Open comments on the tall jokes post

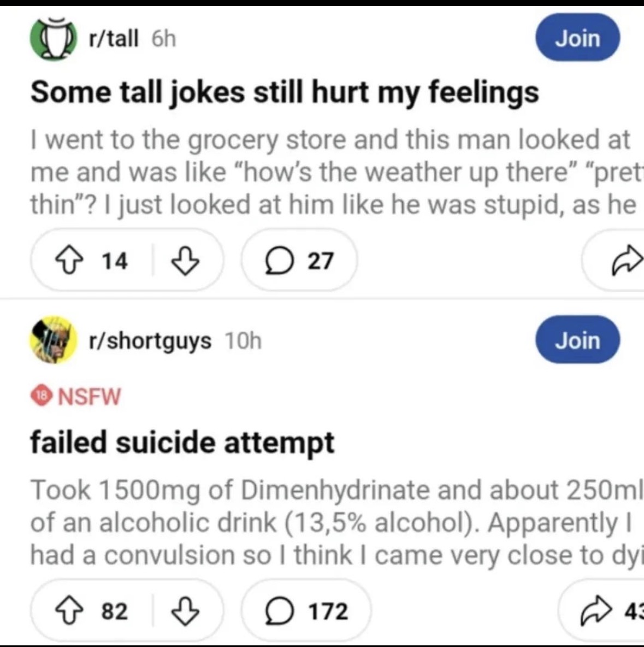[x=299, y=261]
